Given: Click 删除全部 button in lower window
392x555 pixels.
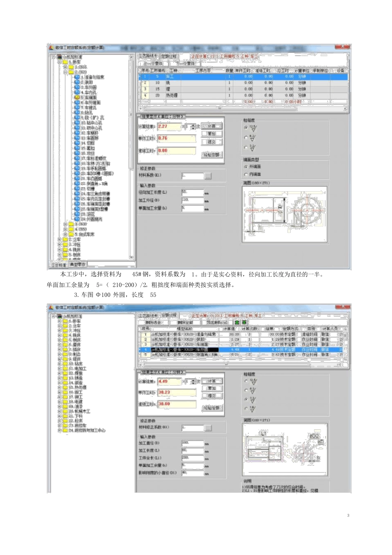Looking at the screenshot, I should pos(185,323).
